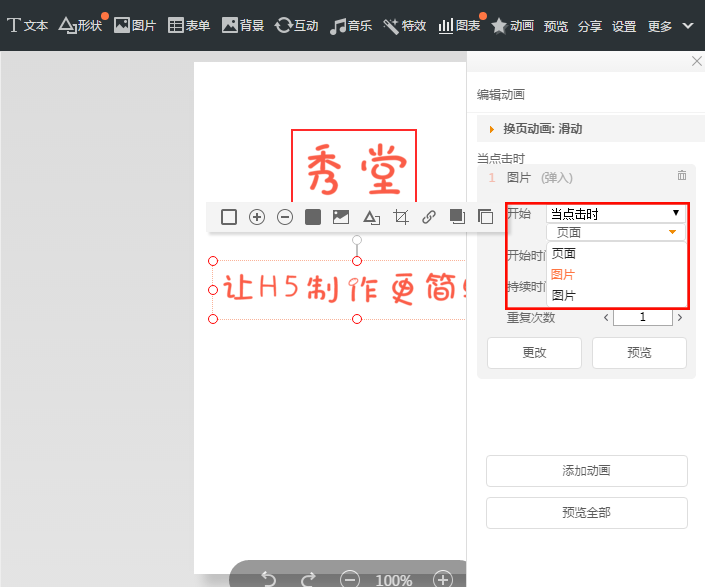Open the 更多 menu in top toolbar
The image size is (705, 587).
pyautogui.click(x=670, y=26)
